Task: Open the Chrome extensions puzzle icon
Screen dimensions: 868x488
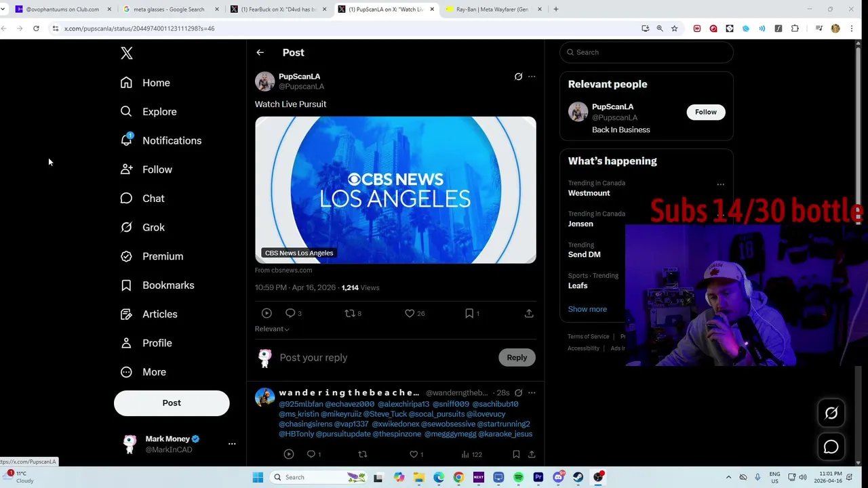Action: 795,28
